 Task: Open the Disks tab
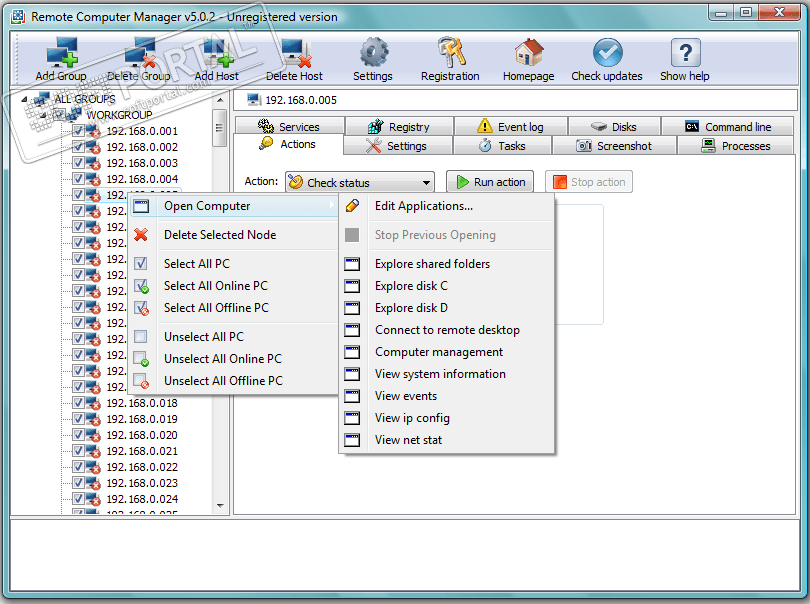click(x=614, y=127)
